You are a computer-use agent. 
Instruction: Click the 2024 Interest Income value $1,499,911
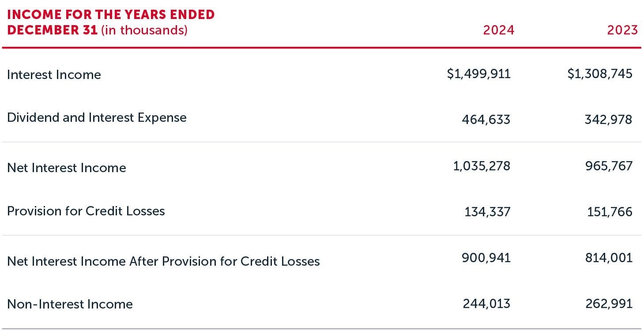click(479, 74)
